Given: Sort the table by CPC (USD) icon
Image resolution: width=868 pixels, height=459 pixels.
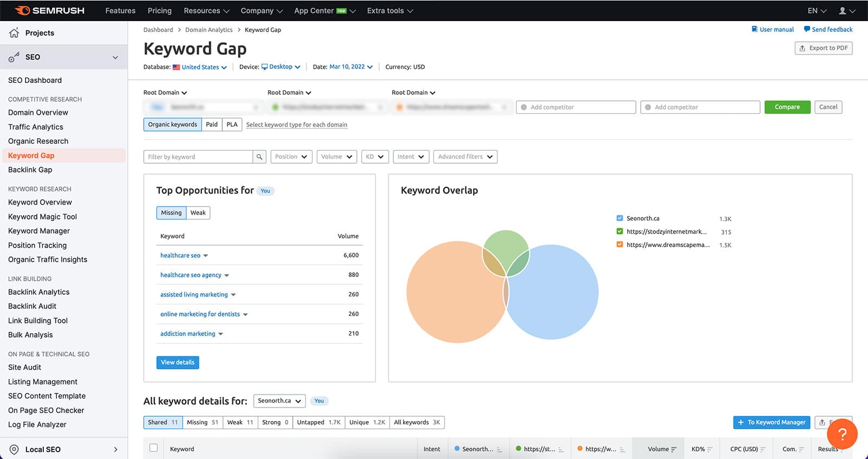Looking at the screenshot, I should coord(763,449).
